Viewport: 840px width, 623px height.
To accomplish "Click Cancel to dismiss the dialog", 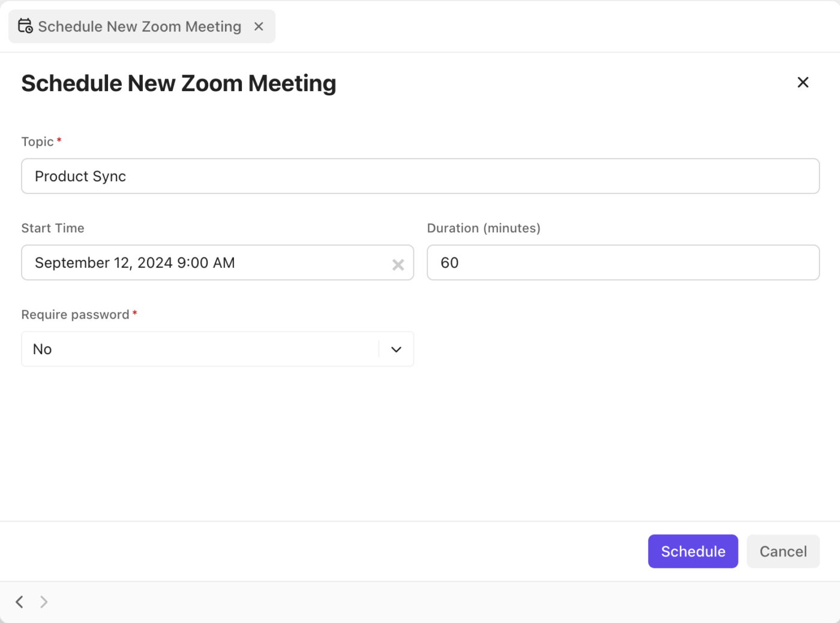I will click(783, 551).
